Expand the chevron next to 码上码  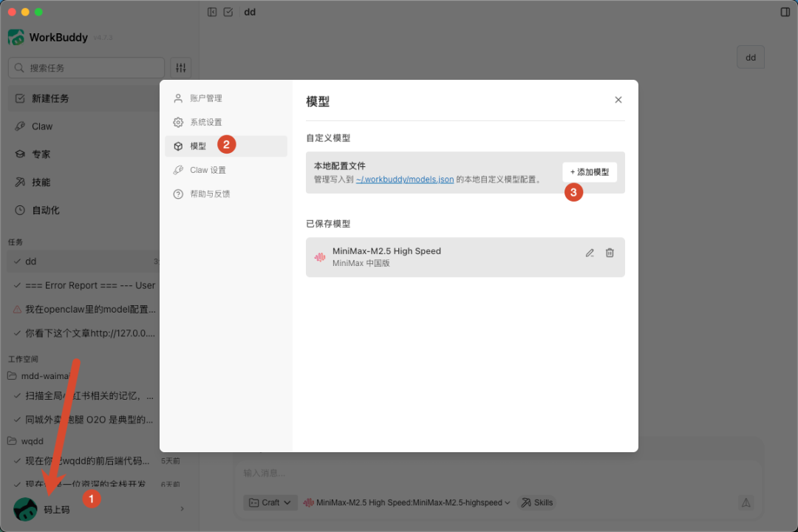182,509
